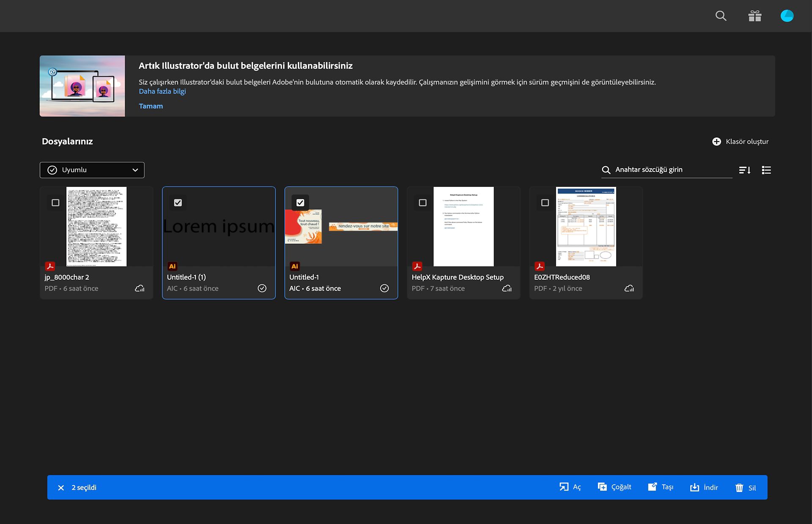Click PDF • 7 saat önce text
This screenshot has height=524, width=812.
tap(438, 288)
